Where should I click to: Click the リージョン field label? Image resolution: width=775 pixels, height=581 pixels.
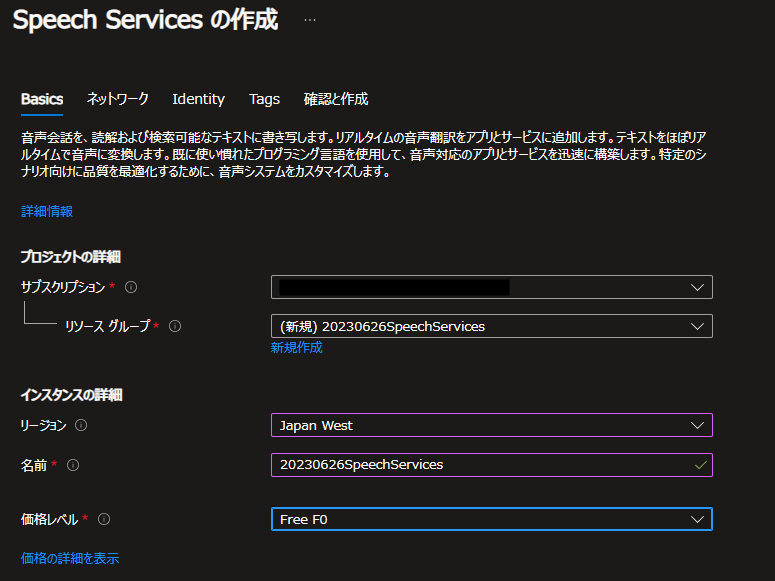[x=43, y=425]
